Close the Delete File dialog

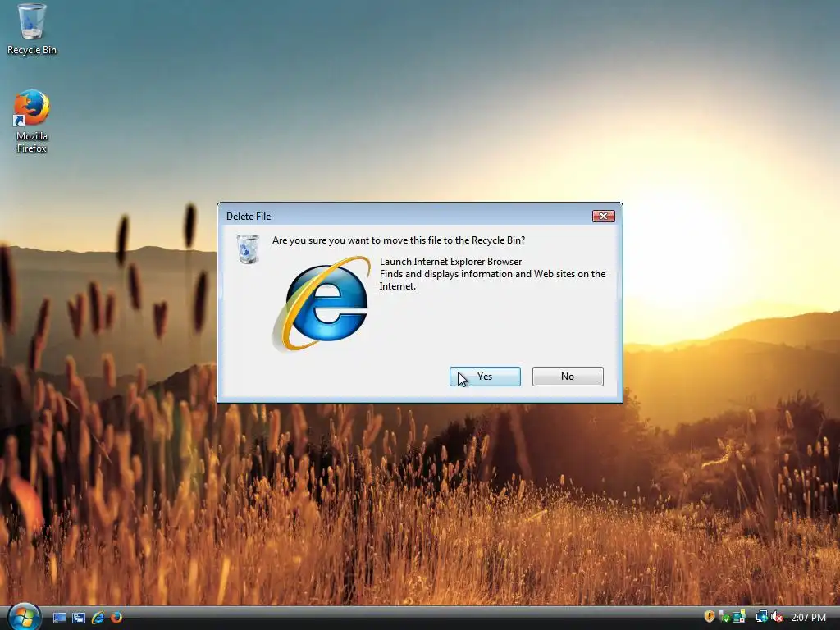click(x=603, y=216)
